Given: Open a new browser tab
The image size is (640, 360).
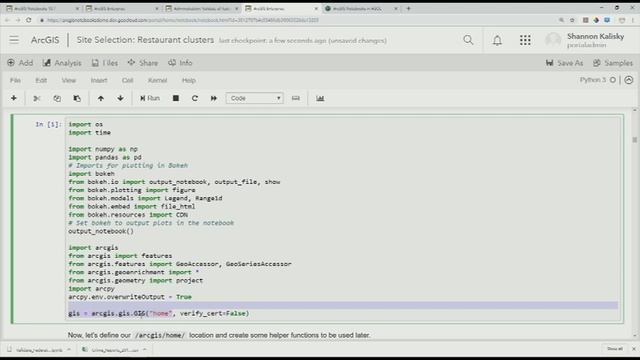Looking at the screenshot, I should pyautogui.click(x=408, y=8).
